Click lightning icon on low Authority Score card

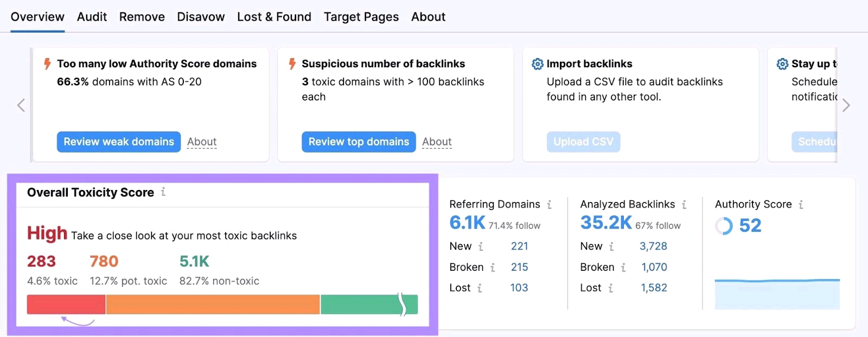pos(47,64)
